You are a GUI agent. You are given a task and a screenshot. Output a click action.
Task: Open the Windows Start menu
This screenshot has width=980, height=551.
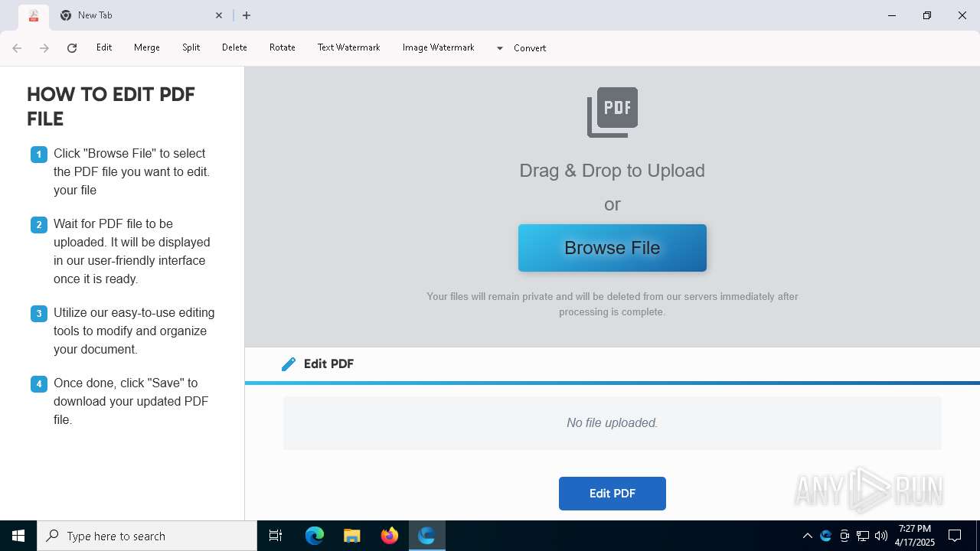click(x=18, y=536)
